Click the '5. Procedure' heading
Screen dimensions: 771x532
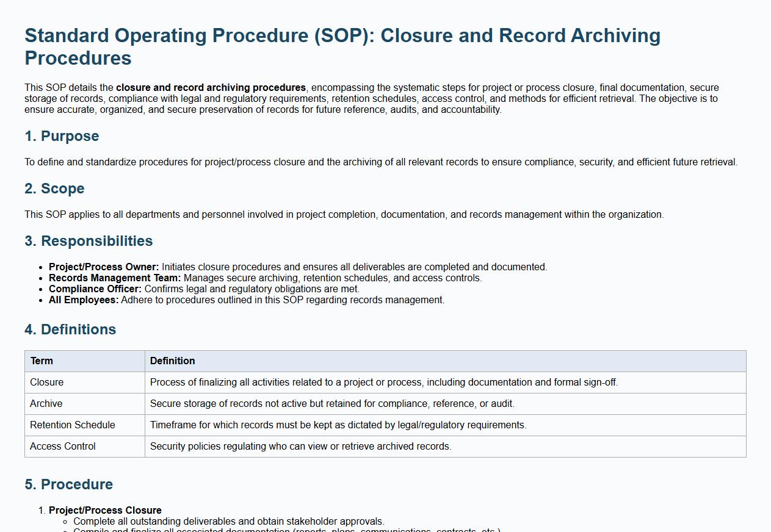[x=68, y=484]
